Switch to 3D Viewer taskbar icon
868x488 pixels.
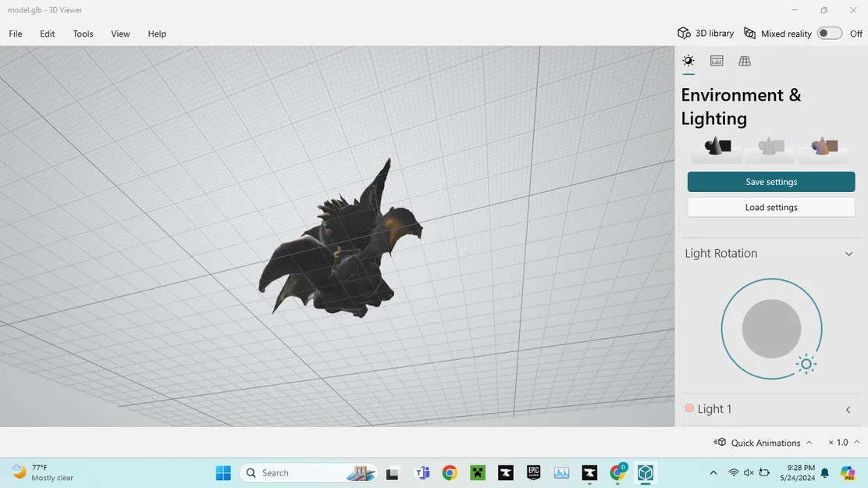[x=646, y=473]
